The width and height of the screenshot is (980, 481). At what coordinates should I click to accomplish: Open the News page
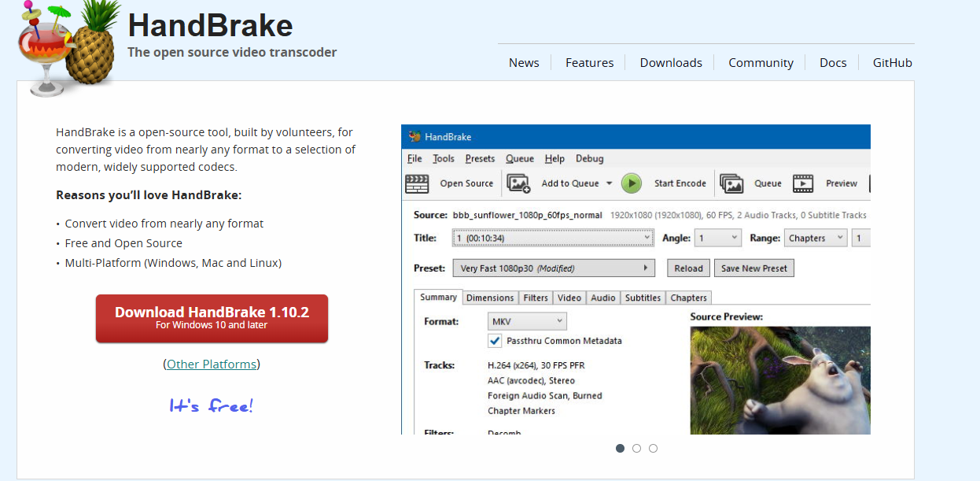524,63
